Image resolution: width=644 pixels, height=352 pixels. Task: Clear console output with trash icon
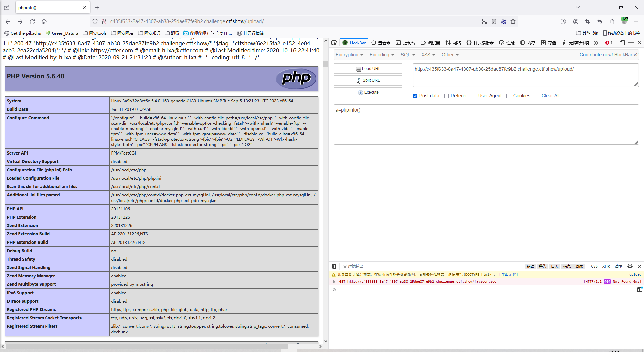coord(334,266)
